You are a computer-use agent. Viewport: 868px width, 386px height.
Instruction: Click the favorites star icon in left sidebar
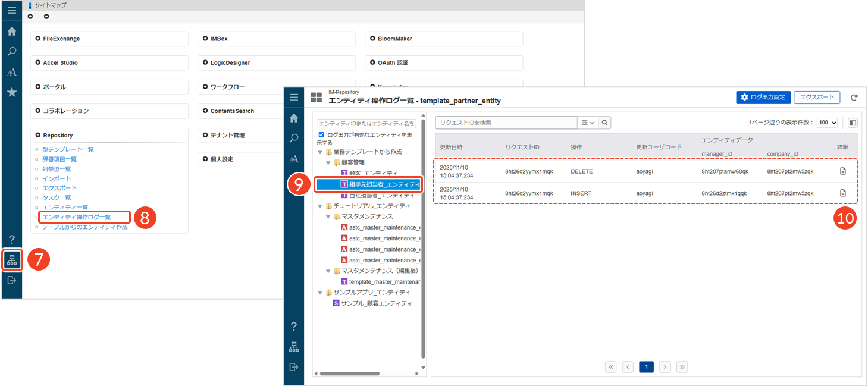point(12,92)
